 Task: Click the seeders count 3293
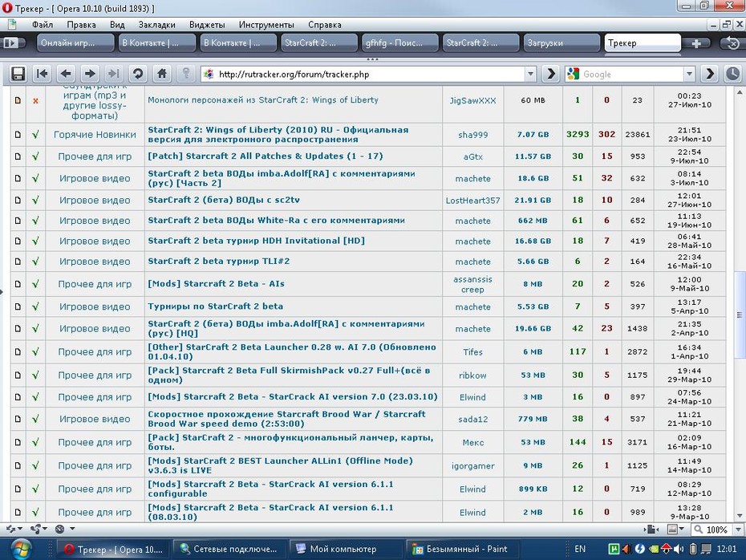click(578, 135)
